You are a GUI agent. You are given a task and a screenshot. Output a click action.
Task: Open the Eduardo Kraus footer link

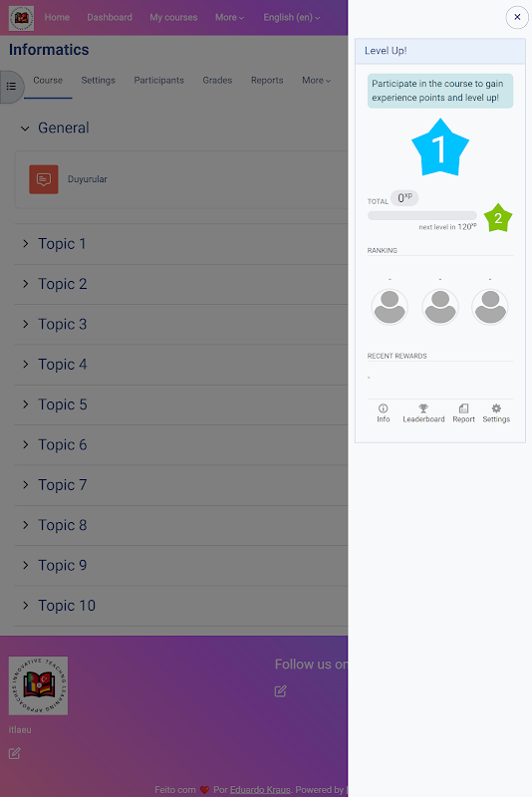260,789
